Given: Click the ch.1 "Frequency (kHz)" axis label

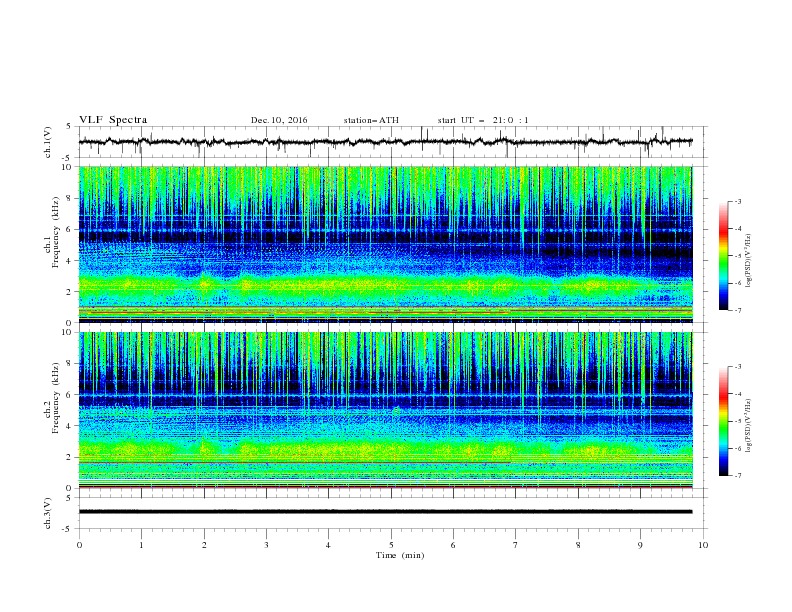Looking at the screenshot, I should (55, 233).
